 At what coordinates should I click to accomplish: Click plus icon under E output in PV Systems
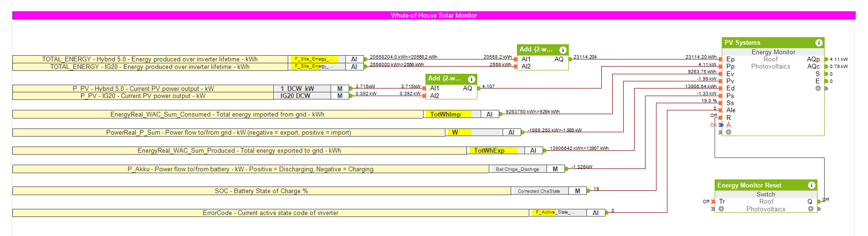(x=818, y=88)
